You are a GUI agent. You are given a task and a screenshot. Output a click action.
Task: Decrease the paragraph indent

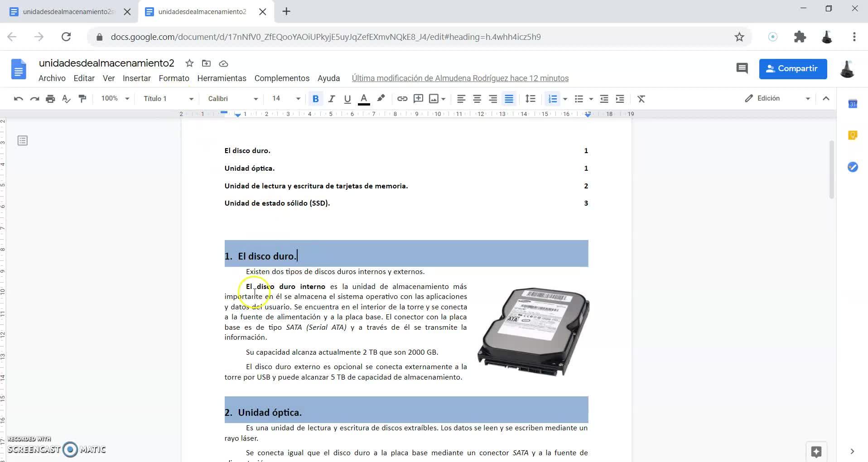click(x=604, y=99)
